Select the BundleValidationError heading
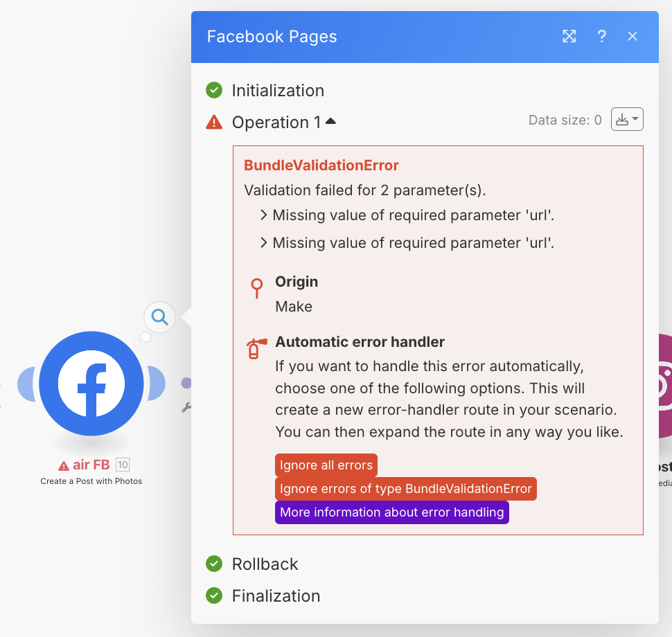The width and height of the screenshot is (672, 637). click(x=321, y=165)
